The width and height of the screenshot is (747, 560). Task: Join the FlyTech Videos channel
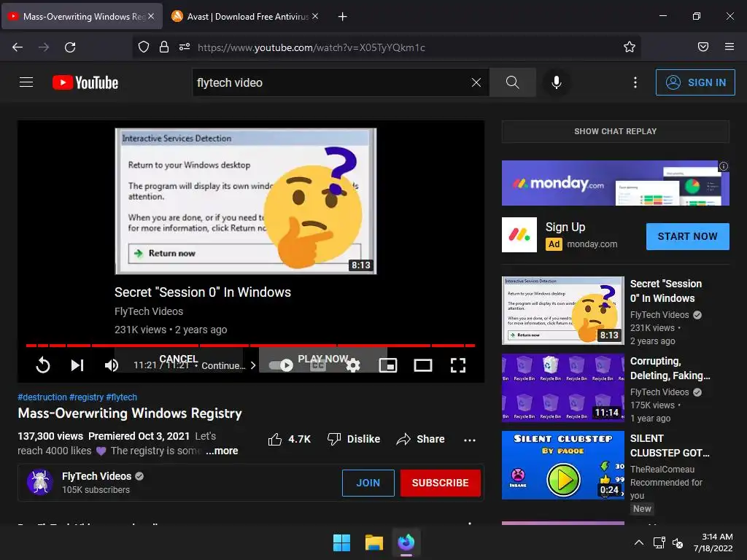[368, 483]
